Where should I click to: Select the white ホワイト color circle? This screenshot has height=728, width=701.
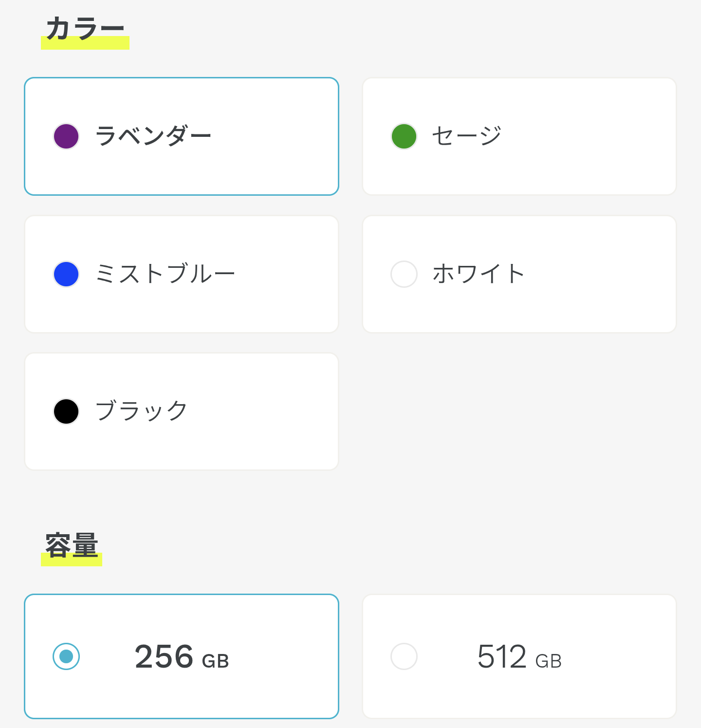pos(404,274)
